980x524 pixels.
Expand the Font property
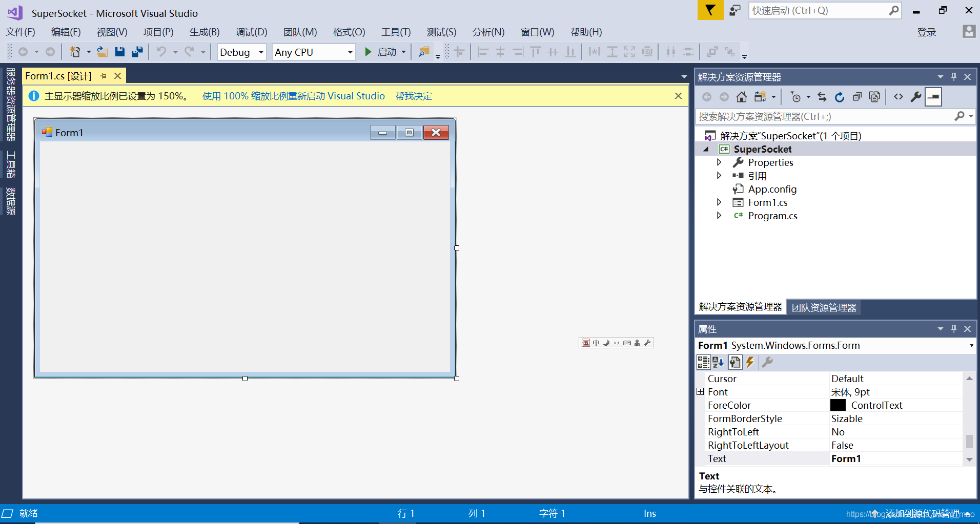(x=700, y=391)
